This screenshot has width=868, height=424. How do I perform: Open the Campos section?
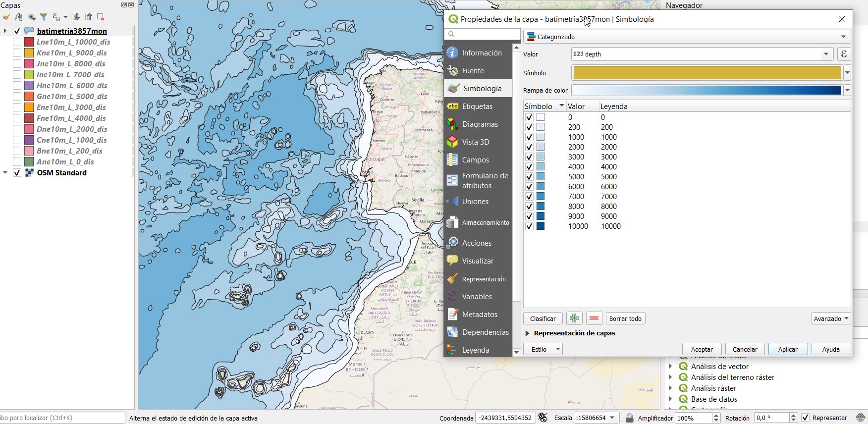(475, 160)
